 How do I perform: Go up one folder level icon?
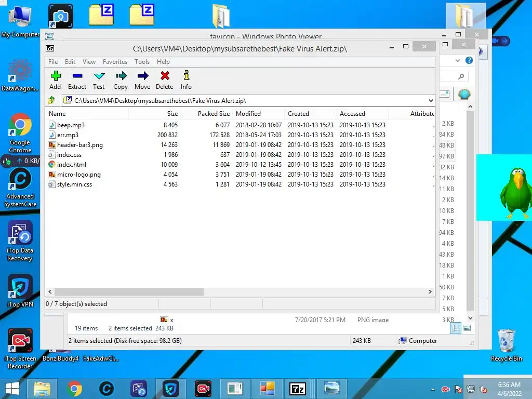point(51,100)
